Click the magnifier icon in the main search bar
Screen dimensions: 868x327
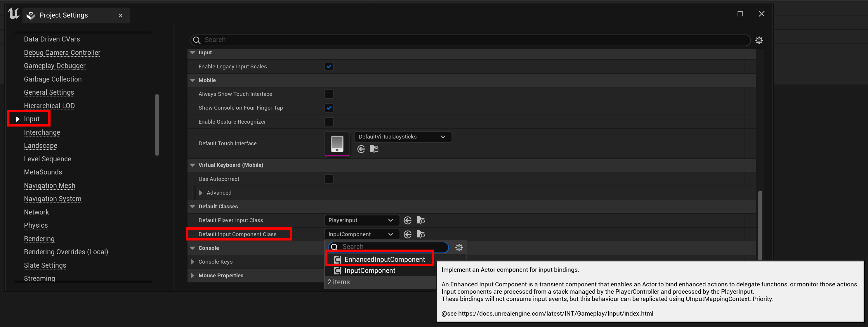[197, 40]
